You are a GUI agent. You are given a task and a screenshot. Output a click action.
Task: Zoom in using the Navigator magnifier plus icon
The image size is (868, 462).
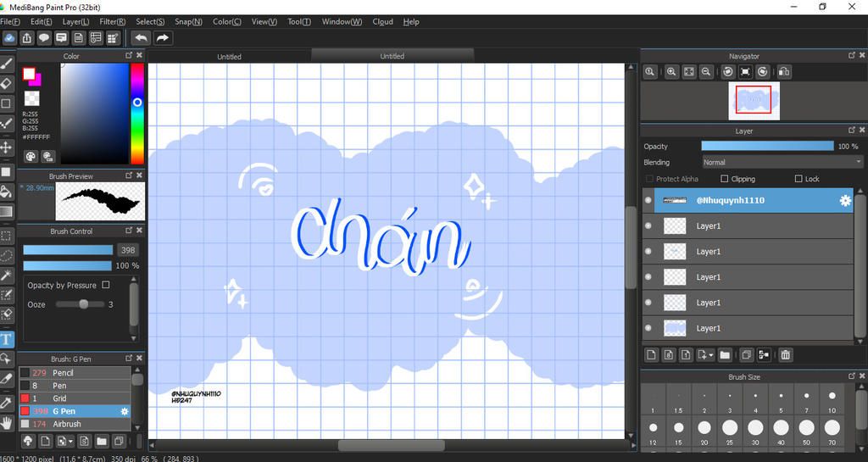671,72
